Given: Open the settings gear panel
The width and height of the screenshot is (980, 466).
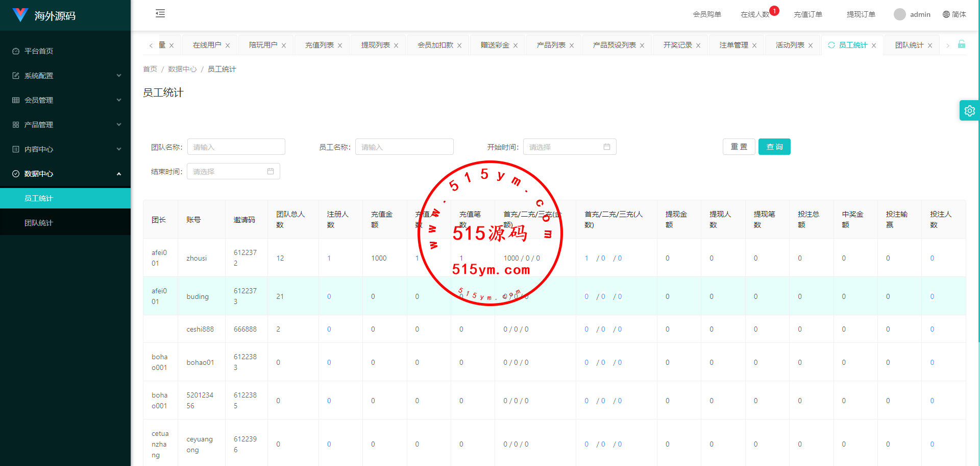Looking at the screenshot, I should click(x=969, y=110).
